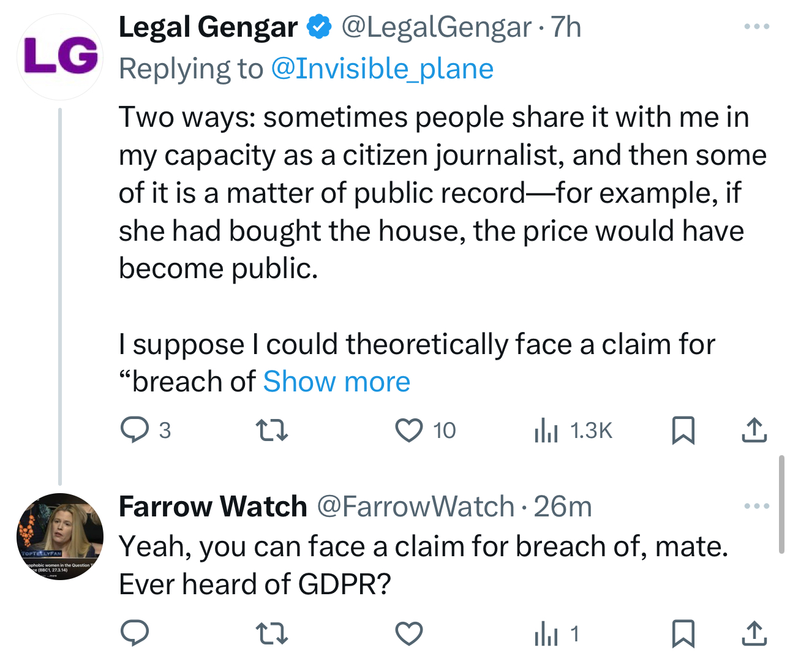Expand tweet with Show more link
The image size is (790, 672).
coord(336,382)
